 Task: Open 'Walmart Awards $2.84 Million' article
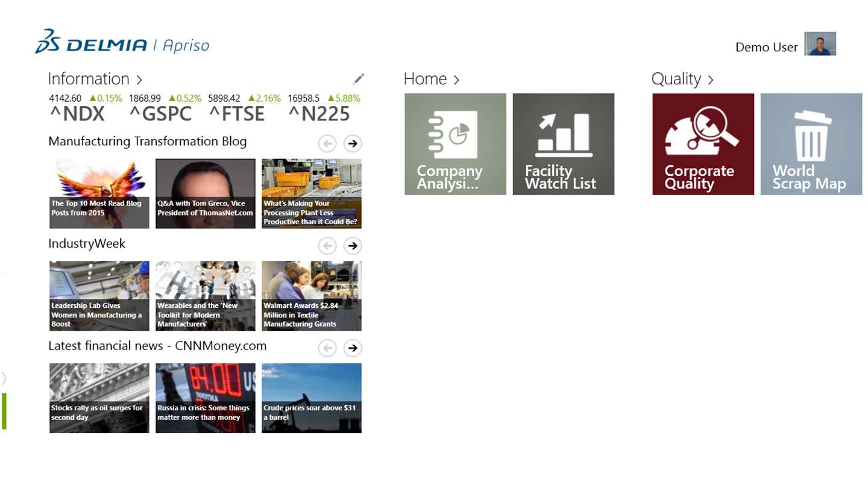pos(311,296)
